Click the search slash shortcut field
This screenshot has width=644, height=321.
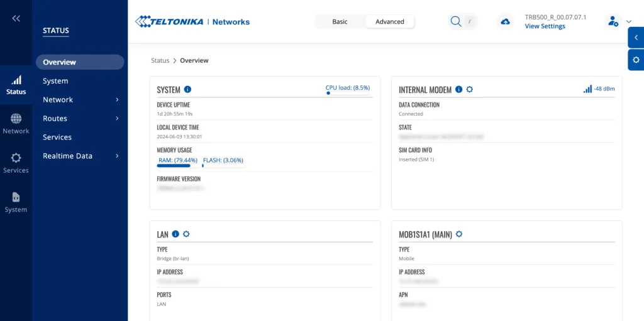(x=469, y=21)
